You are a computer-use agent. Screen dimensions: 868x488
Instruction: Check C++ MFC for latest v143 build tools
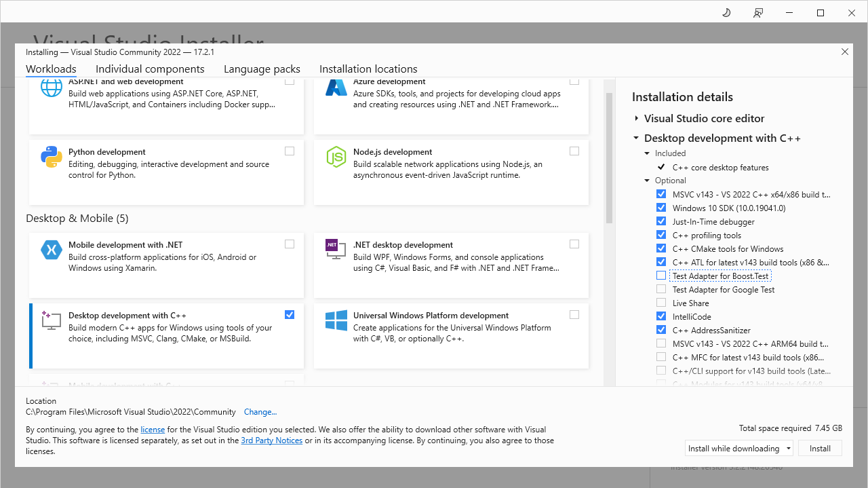pos(661,357)
